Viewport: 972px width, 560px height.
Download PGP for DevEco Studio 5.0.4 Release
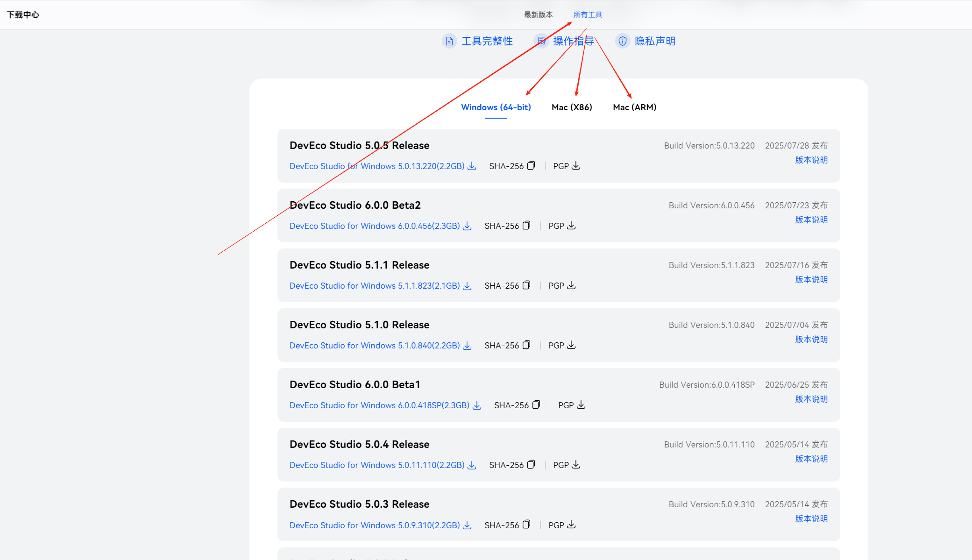coord(576,465)
